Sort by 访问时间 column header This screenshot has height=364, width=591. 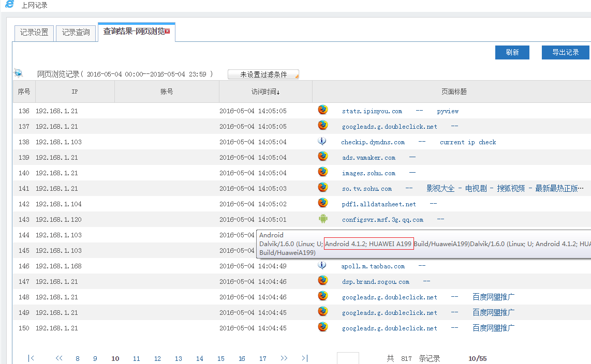pyautogui.click(x=265, y=92)
